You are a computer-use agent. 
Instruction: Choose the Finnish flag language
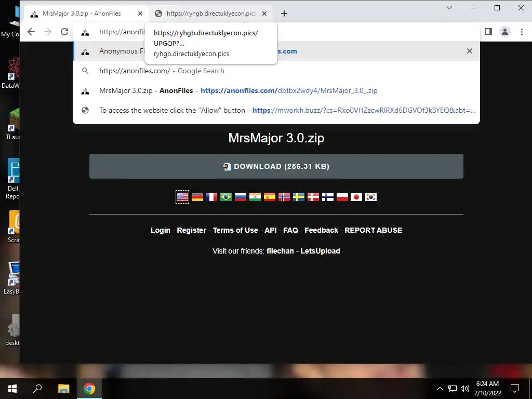pyautogui.click(x=328, y=197)
